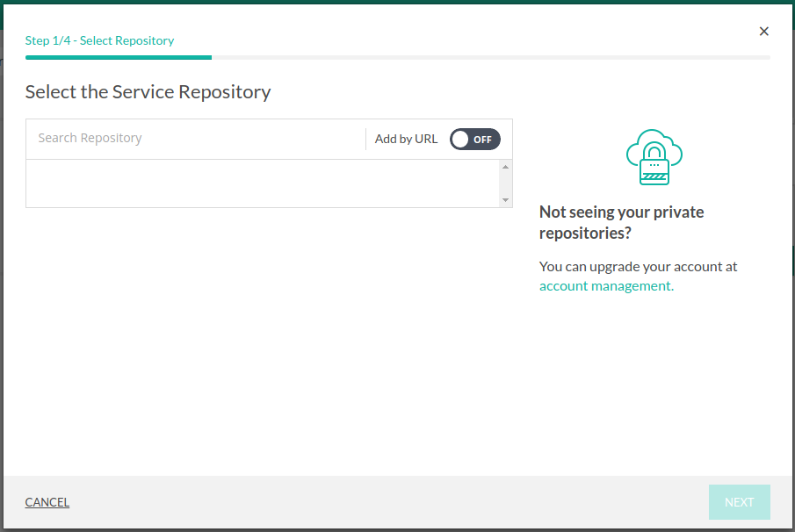Click the cloud padlock private repository icon
The height and width of the screenshot is (532, 795).
tap(654, 157)
